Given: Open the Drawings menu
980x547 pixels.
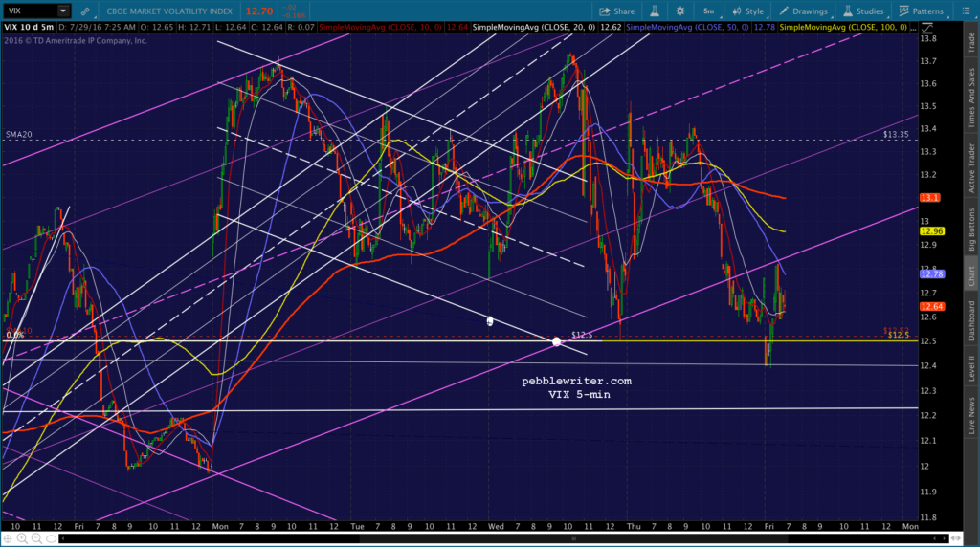Looking at the screenshot, I should [803, 11].
